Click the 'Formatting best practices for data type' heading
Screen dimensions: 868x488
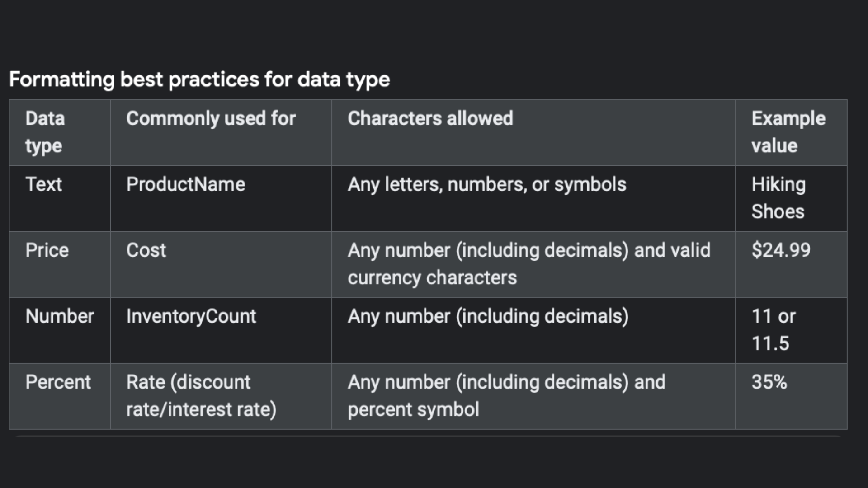point(199,80)
